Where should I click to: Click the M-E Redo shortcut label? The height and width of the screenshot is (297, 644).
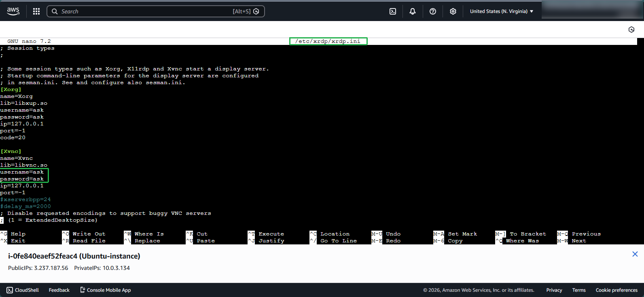(x=386, y=241)
